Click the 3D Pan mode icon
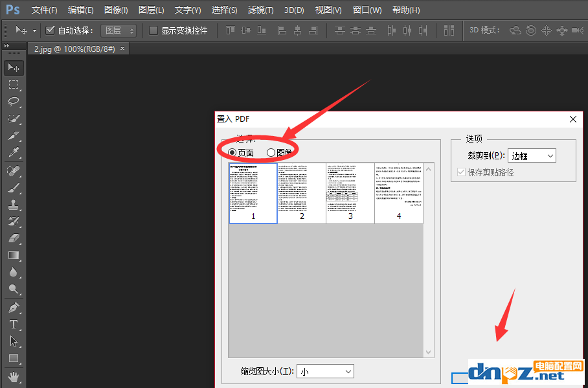588x388 pixels. (x=547, y=30)
